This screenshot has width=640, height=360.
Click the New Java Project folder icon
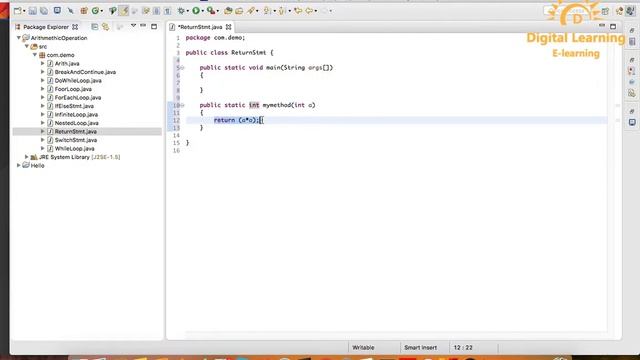[x=228, y=11]
